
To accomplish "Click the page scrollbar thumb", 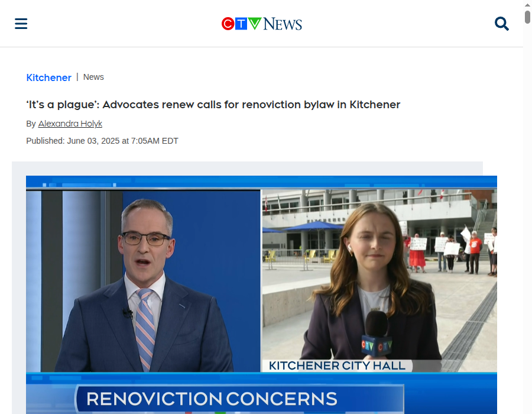I will (527, 17).
